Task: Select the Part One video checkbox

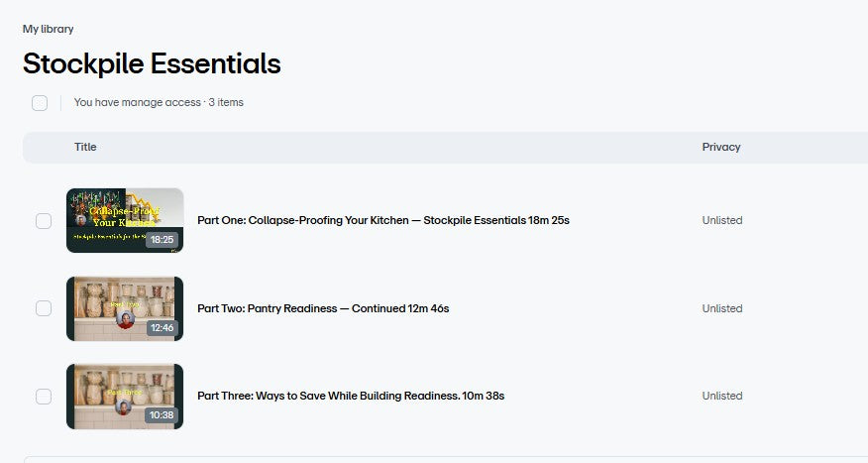Action: (44, 221)
